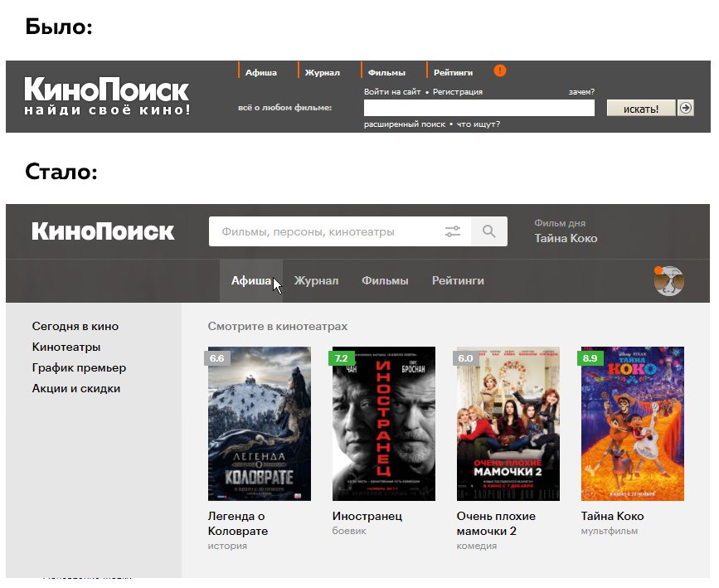
Task: Open Тайна Коко movie poster
Action: (x=632, y=424)
